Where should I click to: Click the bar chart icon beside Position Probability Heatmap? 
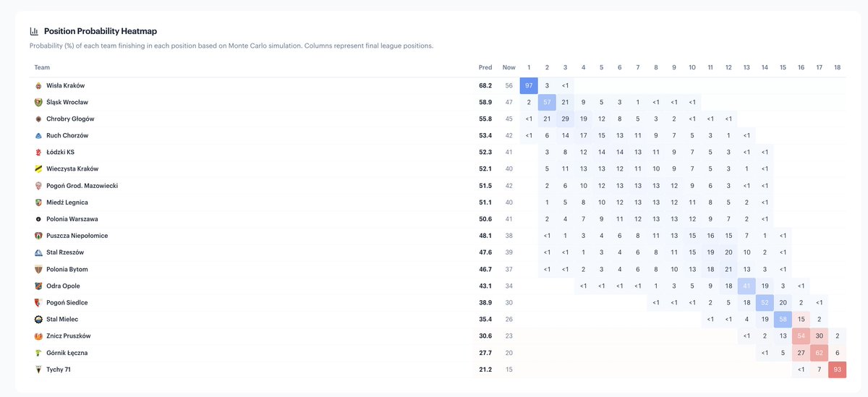click(x=34, y=31)
